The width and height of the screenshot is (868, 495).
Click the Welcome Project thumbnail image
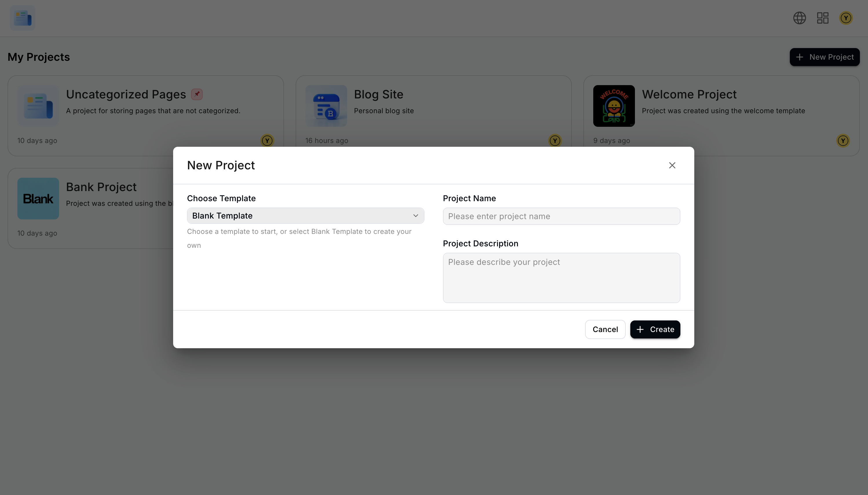coord(614,106)
